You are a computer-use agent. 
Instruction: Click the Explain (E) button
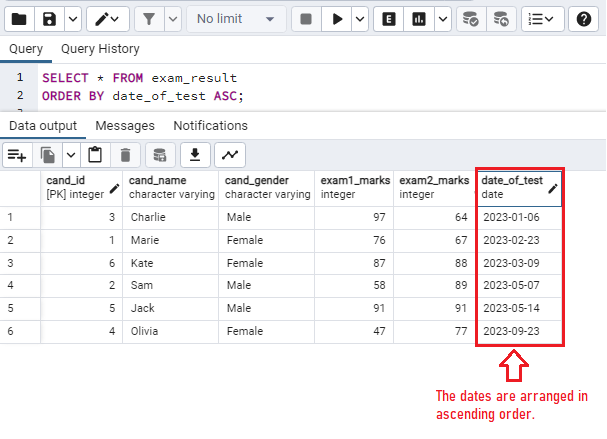point(389,19)
